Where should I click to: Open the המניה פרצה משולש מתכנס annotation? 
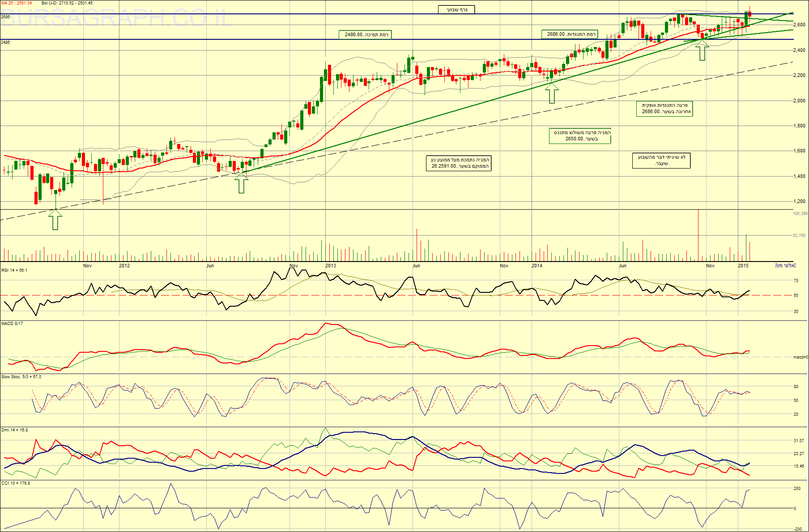(x=580, y=135)
